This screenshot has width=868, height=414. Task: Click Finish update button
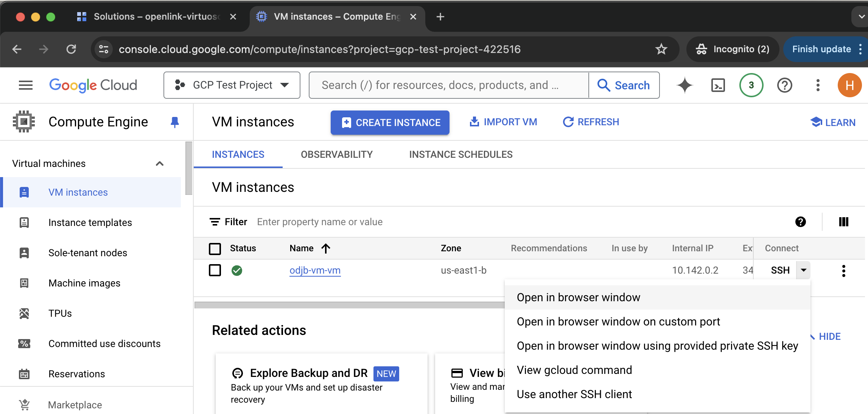point(821,49)
